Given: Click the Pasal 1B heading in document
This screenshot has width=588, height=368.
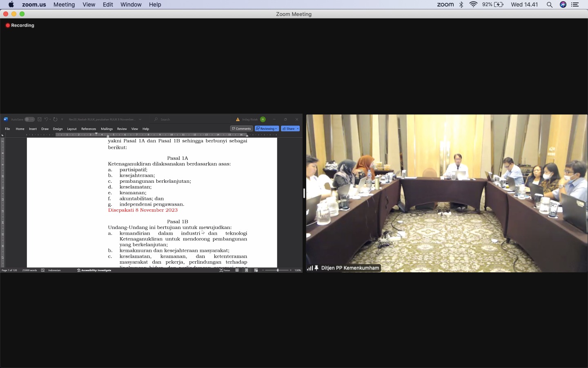Looking at the screenshot, I should tap(178, 222).
